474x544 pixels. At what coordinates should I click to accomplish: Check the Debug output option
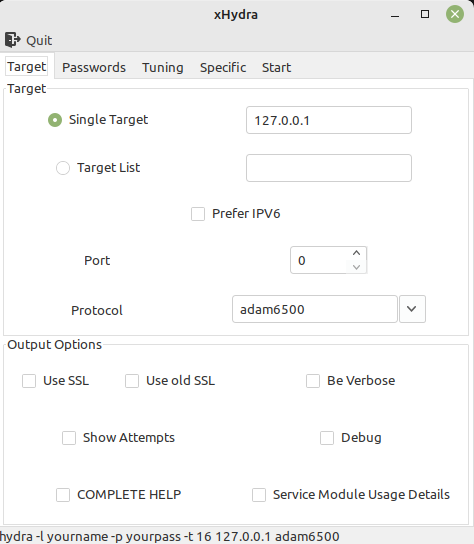point(327,438)
